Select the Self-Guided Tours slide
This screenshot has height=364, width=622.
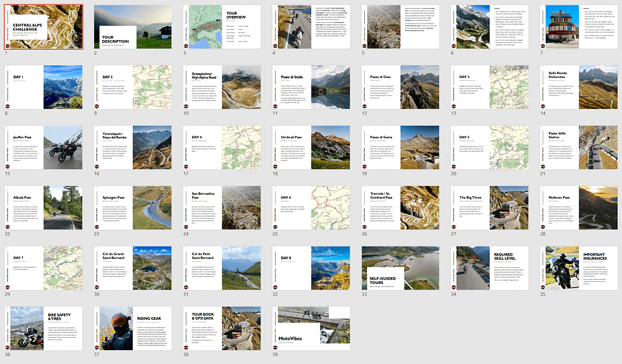401,268
